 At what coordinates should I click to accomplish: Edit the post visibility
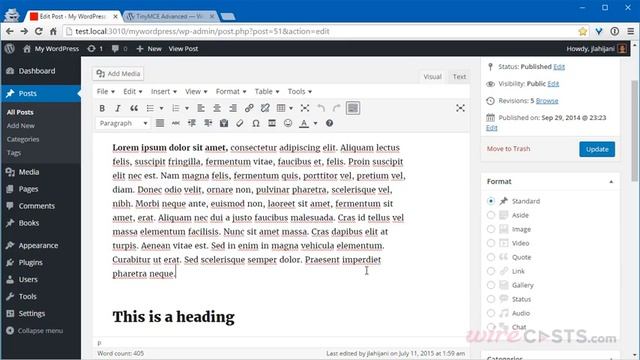[553, 84]
